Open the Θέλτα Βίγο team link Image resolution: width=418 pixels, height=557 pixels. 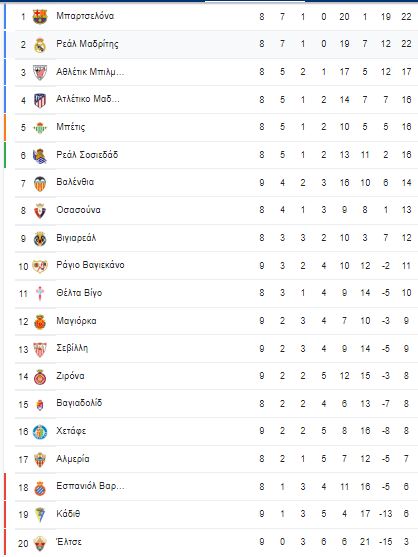[x=79, y=293]
